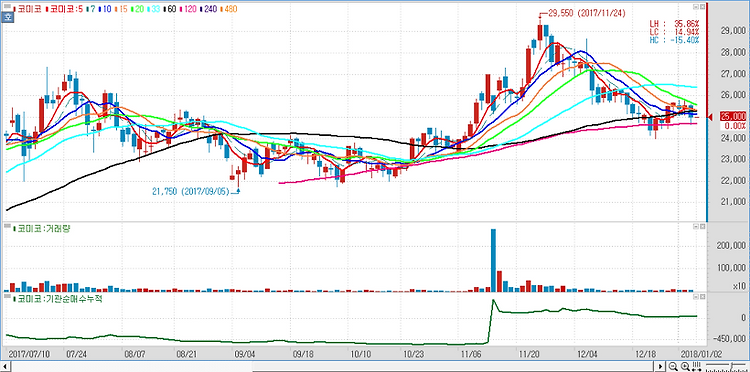Click the LH : 35.86% value
The width and height of the screenshot is (750, 372).
click(674, 23)
